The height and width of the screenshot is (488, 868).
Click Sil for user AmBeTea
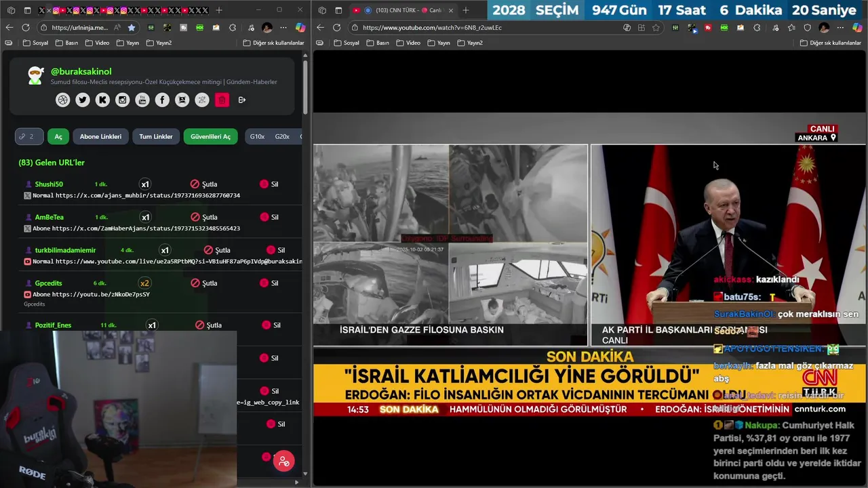click(269, 217)
